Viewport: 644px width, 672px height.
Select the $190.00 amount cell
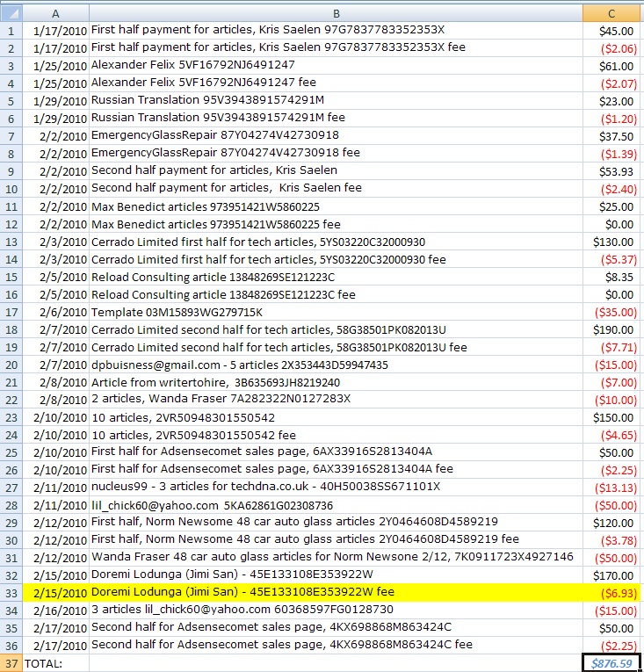pyautogui.click(x=611, y=329)
